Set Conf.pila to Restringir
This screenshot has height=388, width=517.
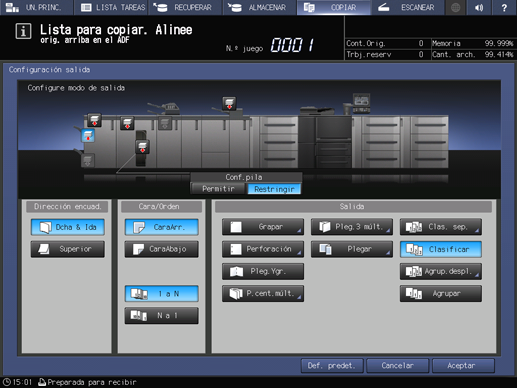pos(274,189)
